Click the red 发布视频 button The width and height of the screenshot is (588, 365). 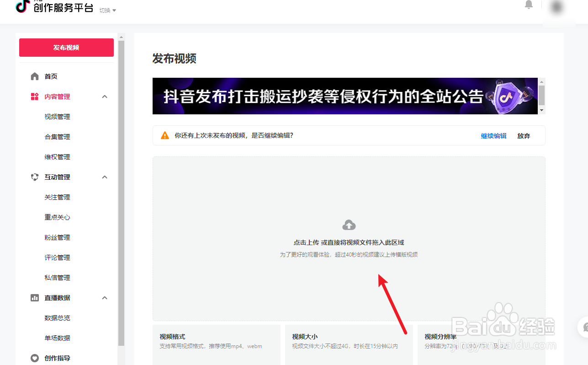(66, 48)
